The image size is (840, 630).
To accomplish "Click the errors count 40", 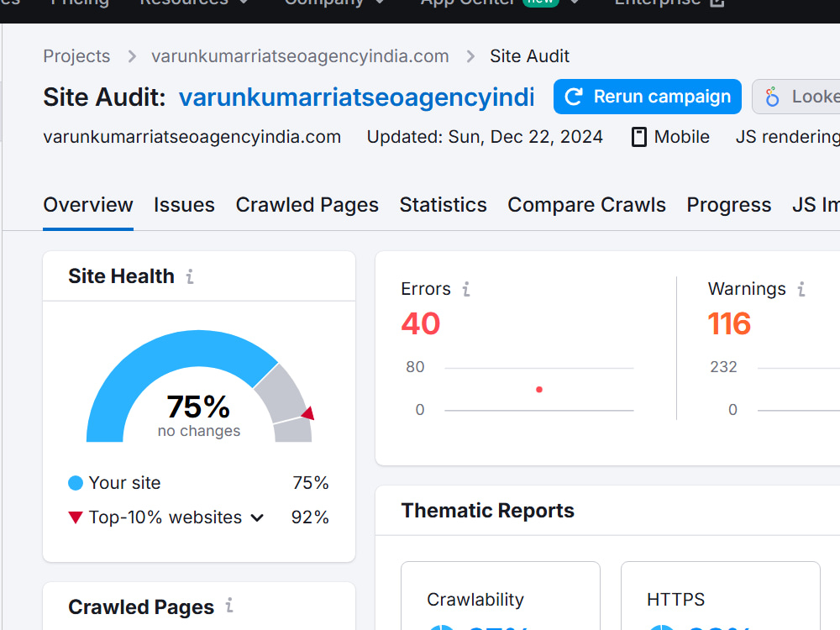I will point(421,323).
